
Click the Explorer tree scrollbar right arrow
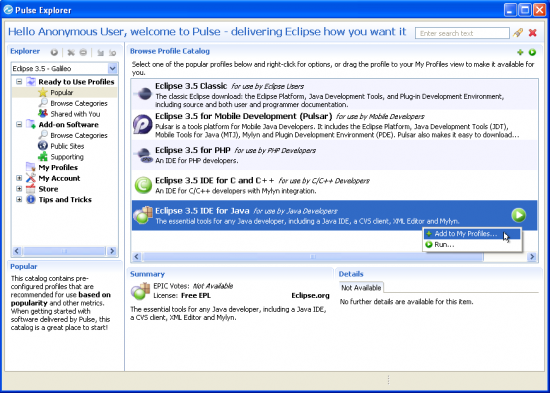pyautogui.click(x=112, y=251)
